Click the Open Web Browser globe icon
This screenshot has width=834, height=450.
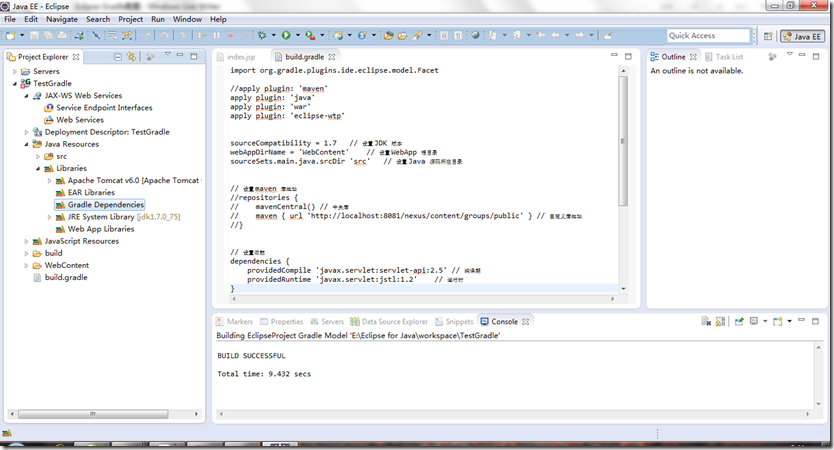tap(475, 36)
